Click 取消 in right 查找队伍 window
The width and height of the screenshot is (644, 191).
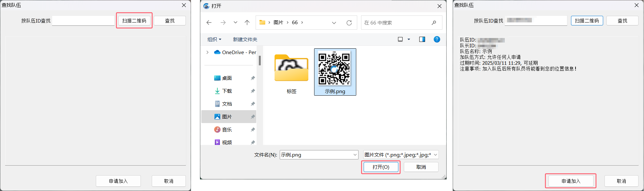621,181
